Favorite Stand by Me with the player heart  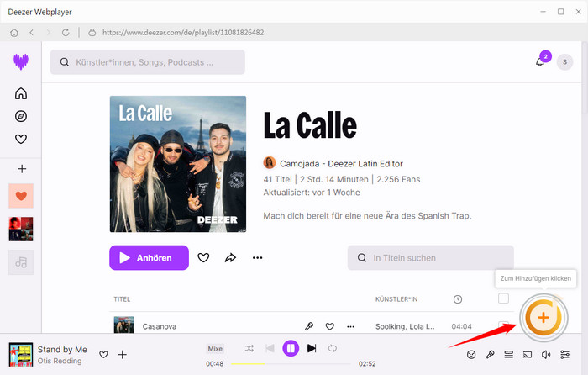(103, 354)
